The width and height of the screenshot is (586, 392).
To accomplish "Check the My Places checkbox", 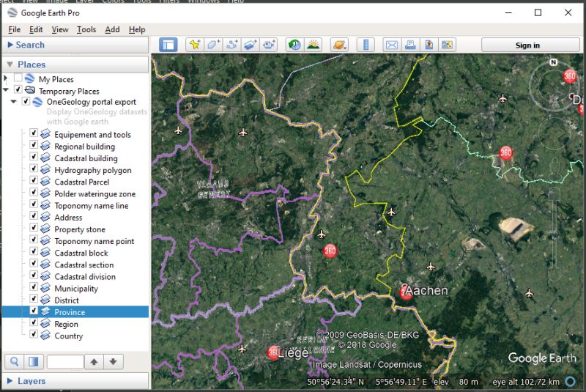I will point(18,78).
